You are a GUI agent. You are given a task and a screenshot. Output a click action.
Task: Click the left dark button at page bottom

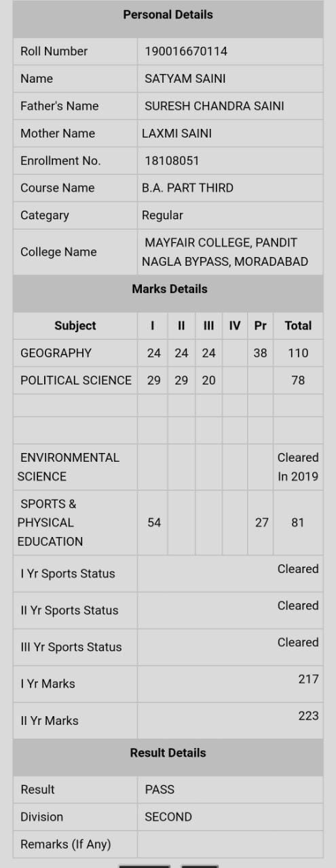coord(145,866)
